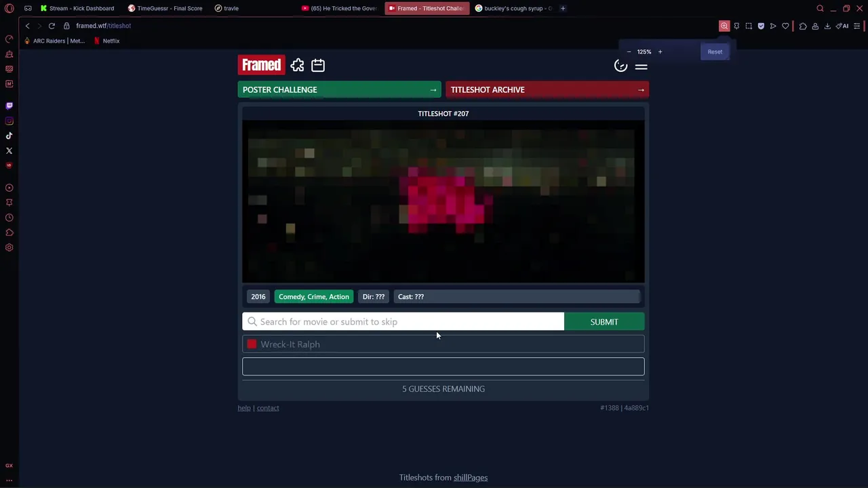Reset zoom level with Reset button
The width and height of the screenshot is (868, 488).
pos(715,52)
